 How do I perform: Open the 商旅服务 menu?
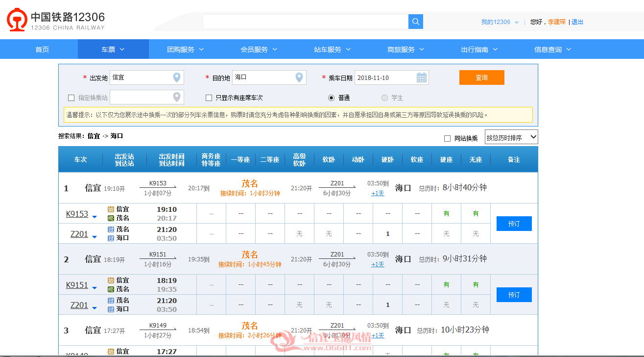tap(405, 49)
